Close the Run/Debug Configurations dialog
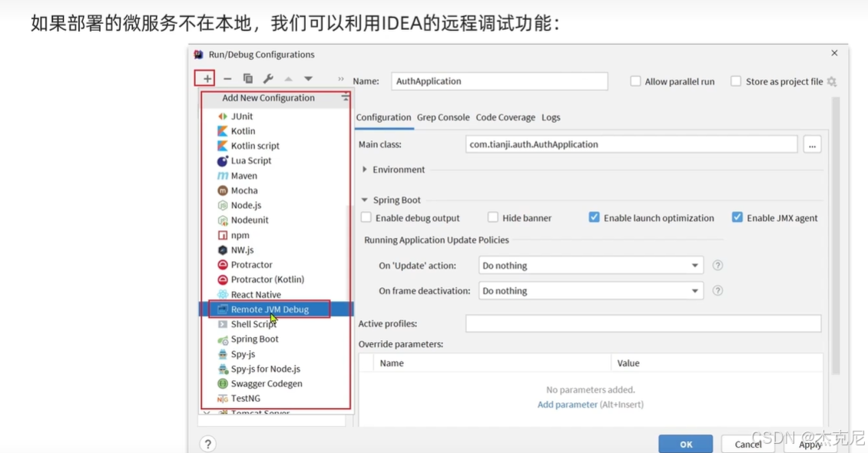This screenshot has height=453, width=868. (834, 53)
